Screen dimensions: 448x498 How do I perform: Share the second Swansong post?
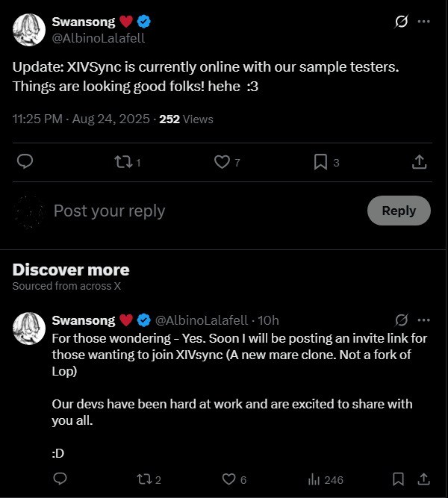point(423,479)
